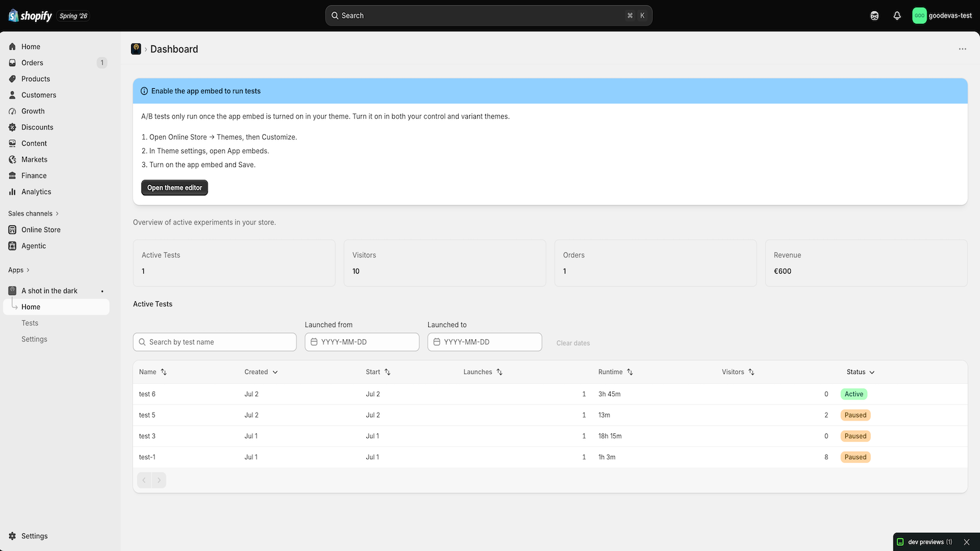
Task: Click the Finance bank icon
Action: click(12, 176)
